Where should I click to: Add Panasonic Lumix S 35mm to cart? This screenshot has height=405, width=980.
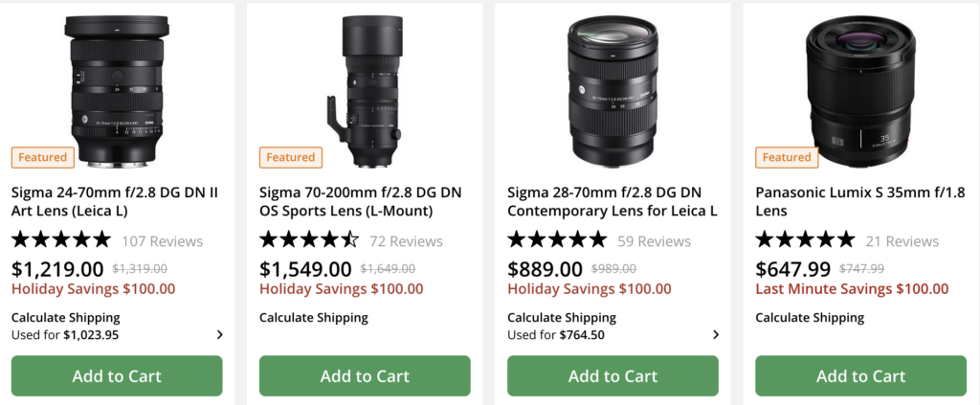(x=860, y=376)
